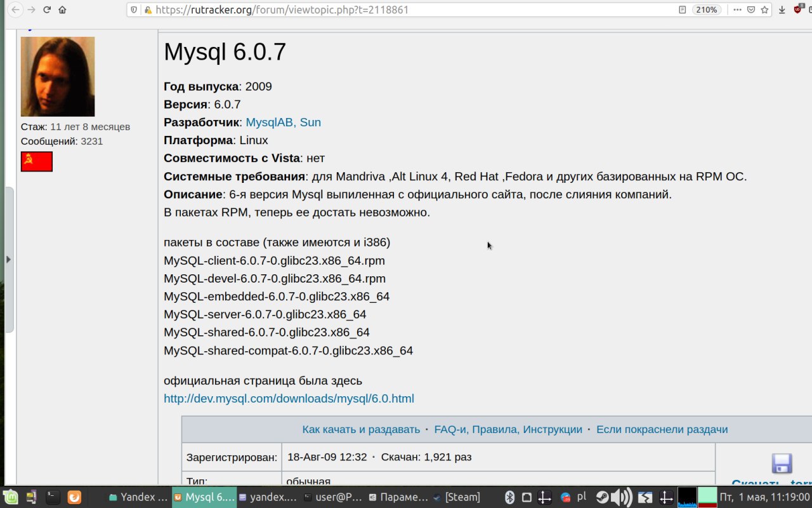Screen dimensions: 812x508
Task: Reset the 210% zoom indicator
Action: [x=706, y=10]
